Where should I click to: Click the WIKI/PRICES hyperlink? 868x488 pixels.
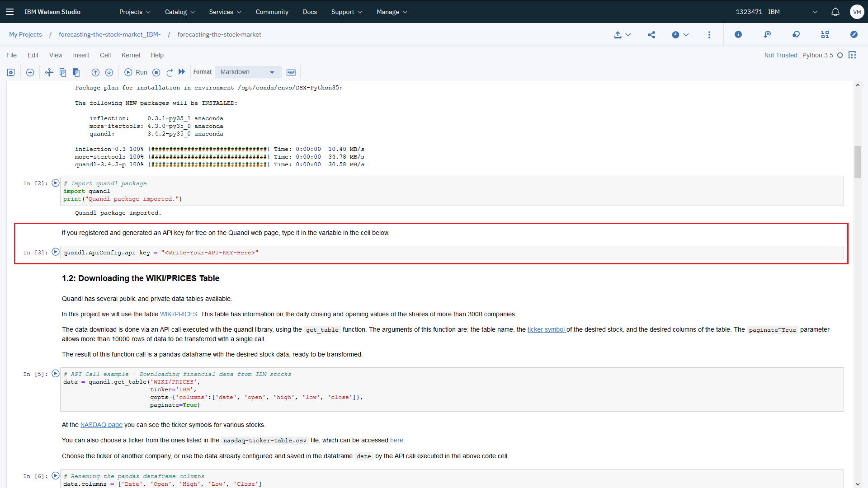click(178, 314)
